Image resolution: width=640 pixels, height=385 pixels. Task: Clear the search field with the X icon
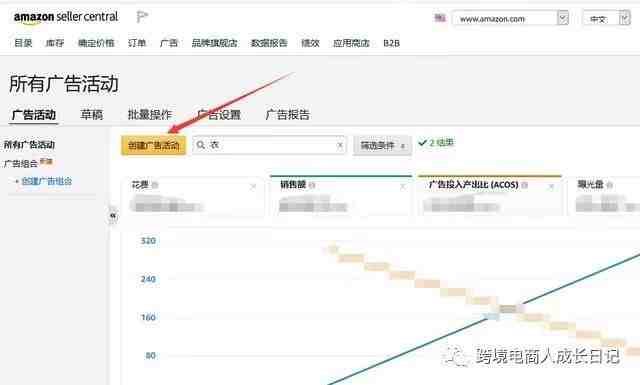pos(340,145)
